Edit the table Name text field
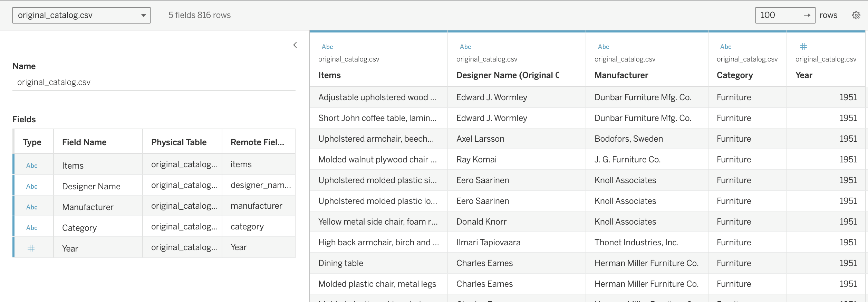Screen dimensions: 868x302 click(154, 82)
